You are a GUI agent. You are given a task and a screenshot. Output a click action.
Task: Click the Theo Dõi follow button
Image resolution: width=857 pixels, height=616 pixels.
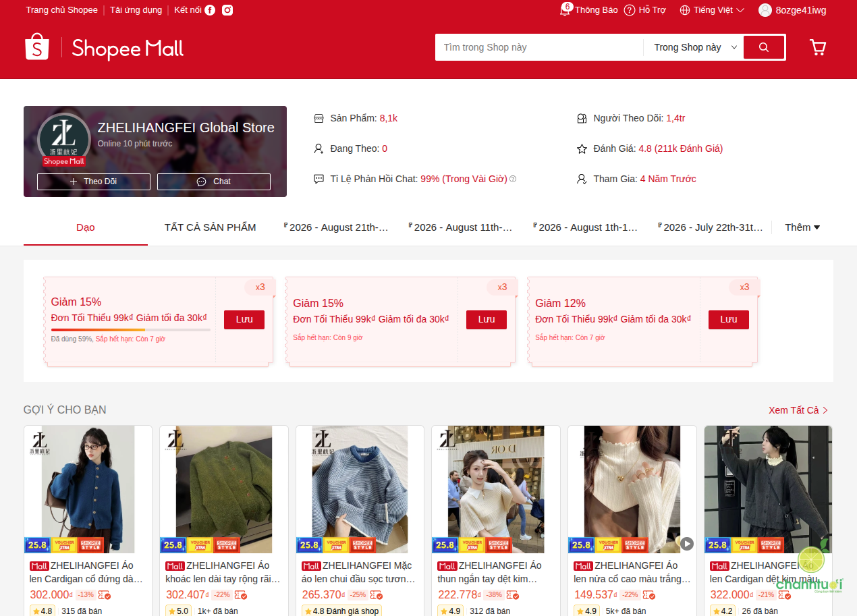coord(94,181)
